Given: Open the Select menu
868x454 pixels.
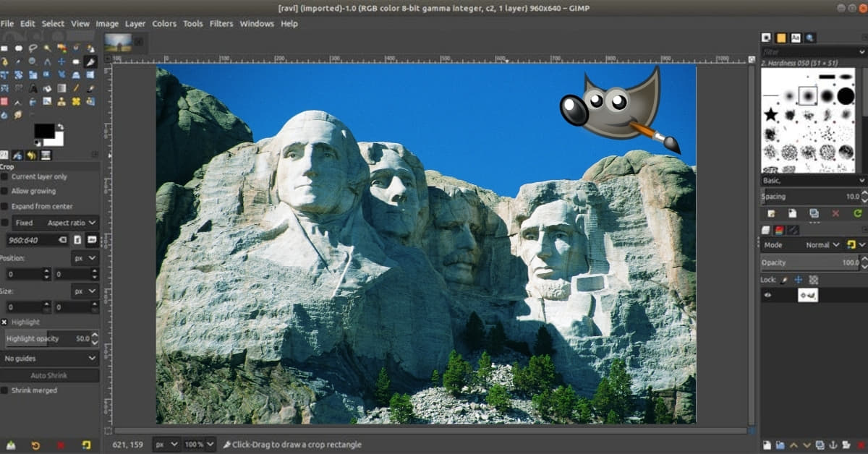Looking at the screenshot, I should (53, 23).
